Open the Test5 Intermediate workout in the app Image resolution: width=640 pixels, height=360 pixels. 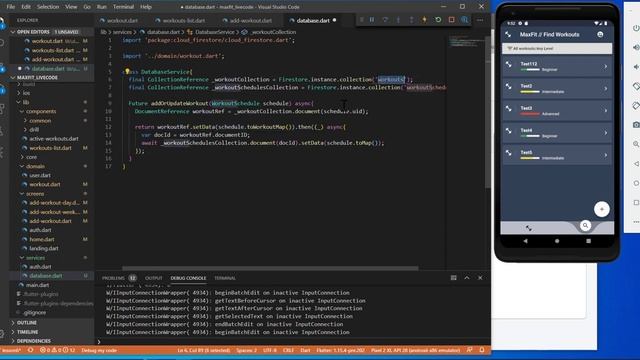pos(557,155)
